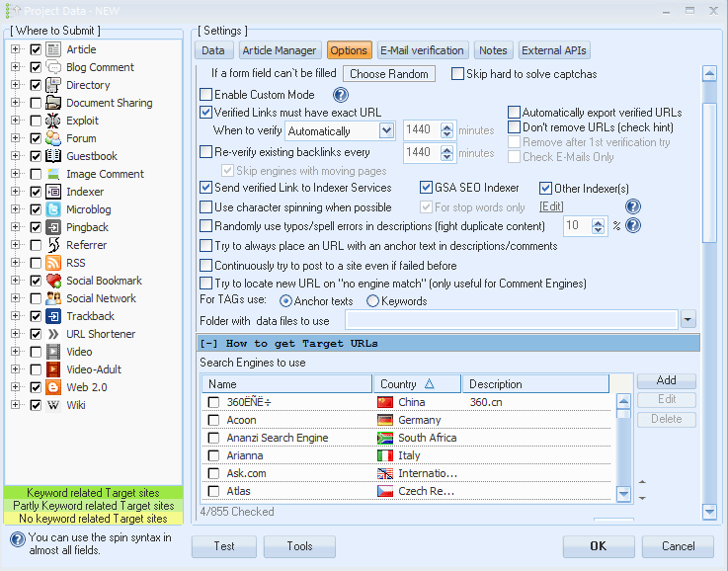The width and height of the screenshot is (728, 571).
Task: Confirm with the OK button
Action: (599, 546)
